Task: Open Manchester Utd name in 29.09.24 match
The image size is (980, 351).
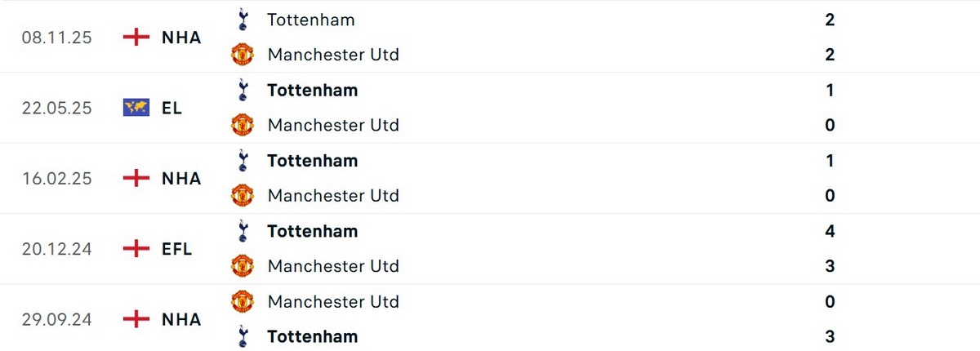Action: coord(333,301)
